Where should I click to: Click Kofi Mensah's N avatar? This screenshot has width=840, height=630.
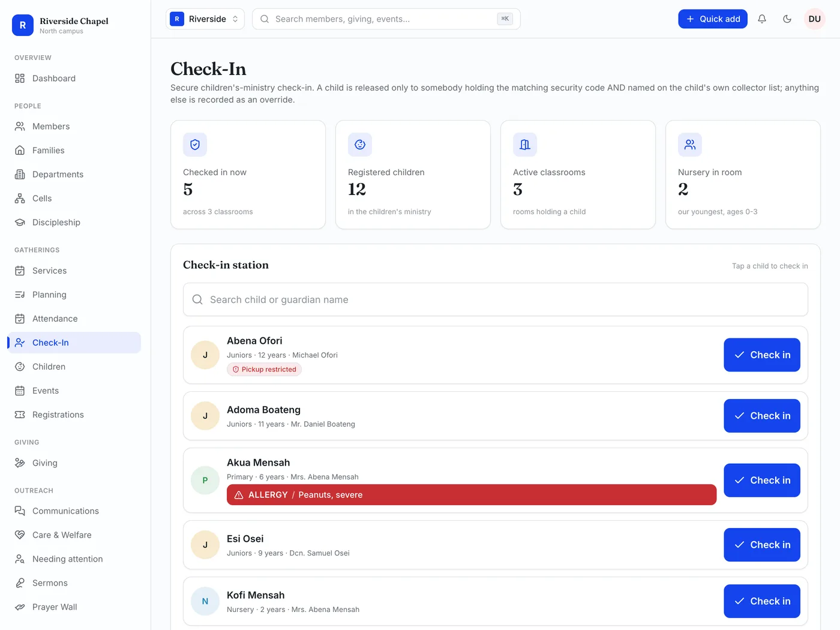[x=205, y=601]
